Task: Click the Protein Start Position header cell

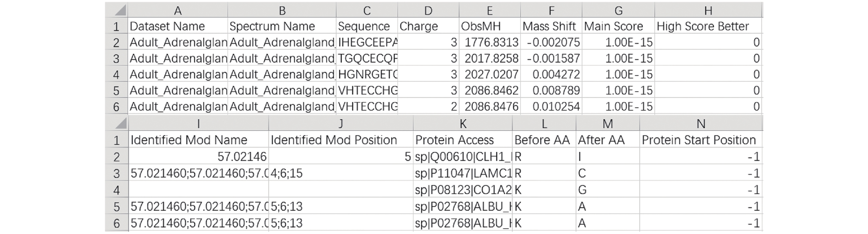Action: [701, 139]
